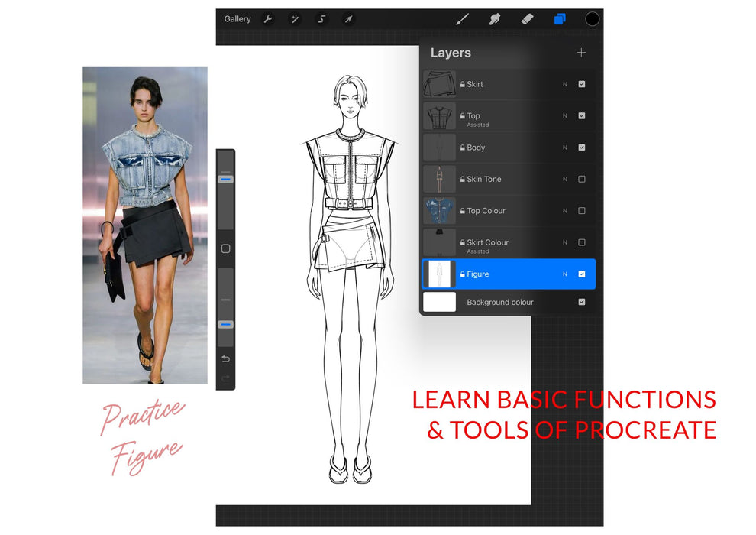This screenshot has height=535, width=756.
Task: Open the Actions wrench menu
Action: (x=268, y=19)
